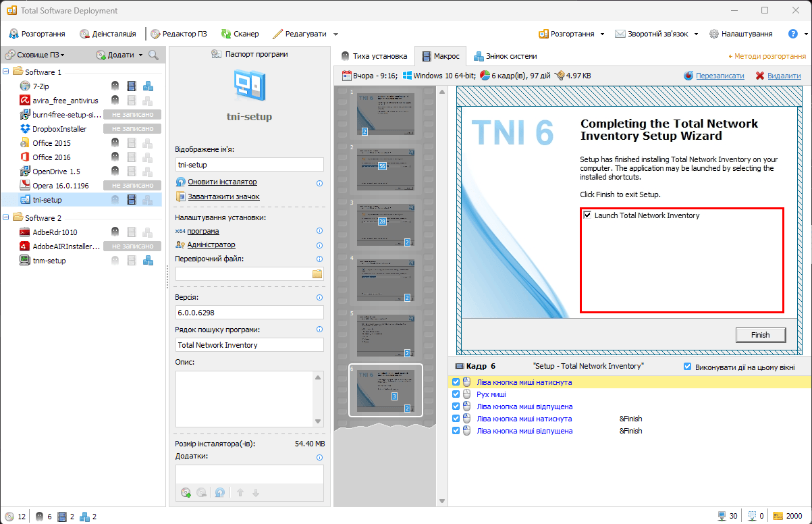This screenshot has height=524, width=812.
Task: Click the 7-Zip silent install ghost icon
Action: (x=115, y=86)
